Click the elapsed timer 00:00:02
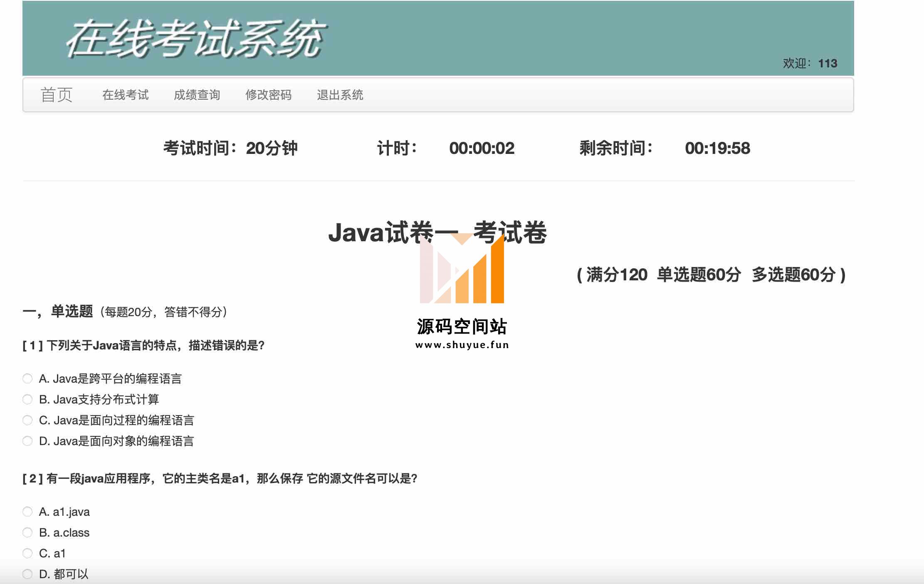This screenshot has height=584, width=924. [x=482, y=148]
